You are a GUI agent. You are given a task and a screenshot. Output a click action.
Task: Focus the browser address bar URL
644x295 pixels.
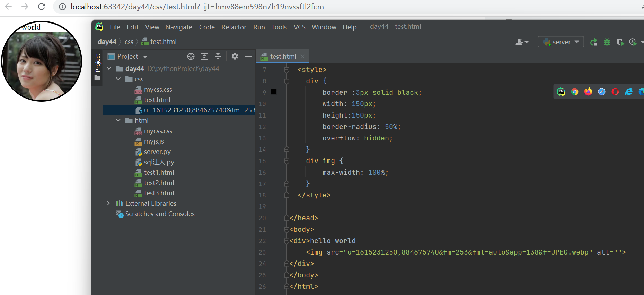(197, 7)
